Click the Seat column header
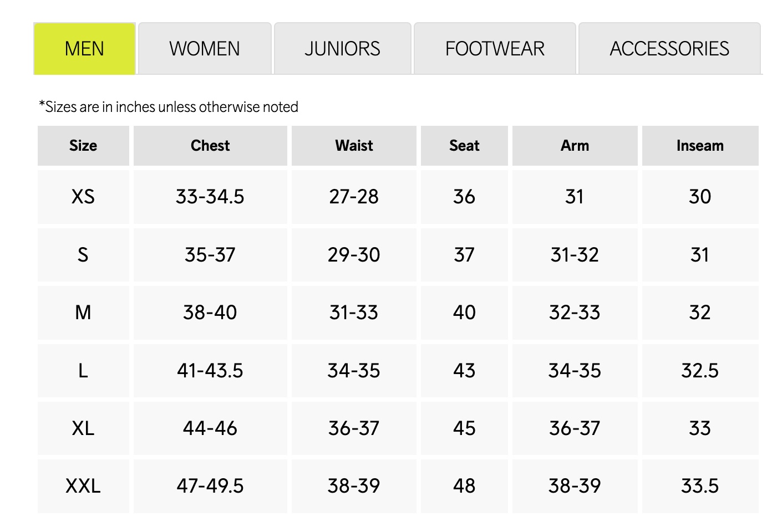 (464, 146)
